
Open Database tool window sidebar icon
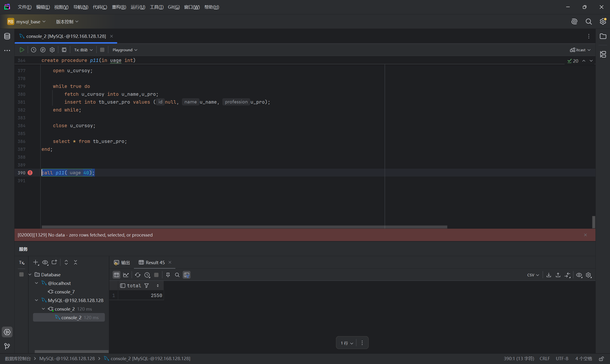click(x=7, y=36)
